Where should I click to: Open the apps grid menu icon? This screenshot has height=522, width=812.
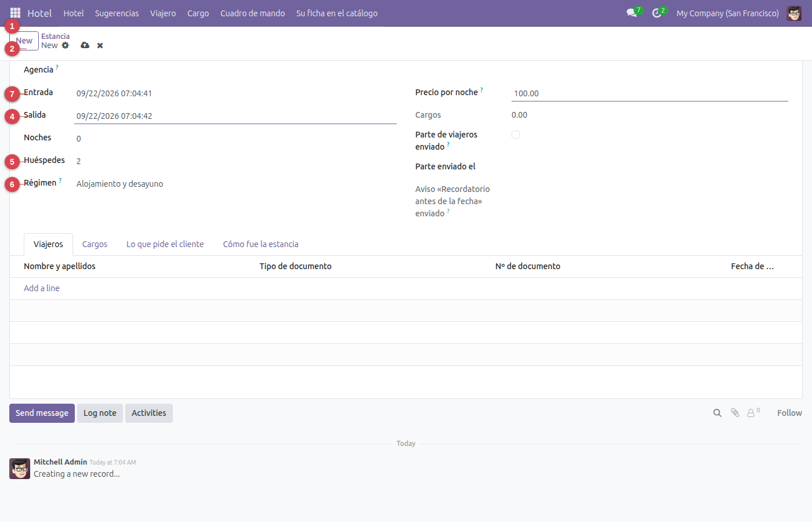tap(15, 13)
